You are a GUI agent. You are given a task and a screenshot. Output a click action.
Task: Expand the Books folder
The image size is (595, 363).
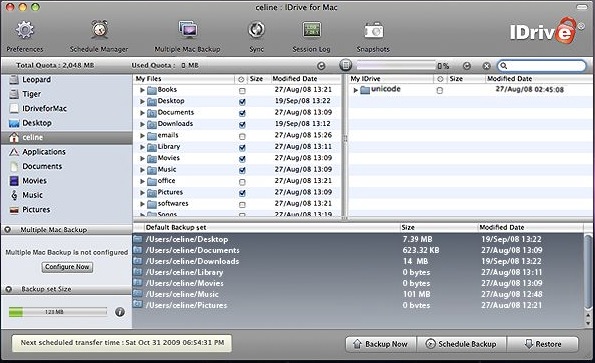tap(142, 90)
